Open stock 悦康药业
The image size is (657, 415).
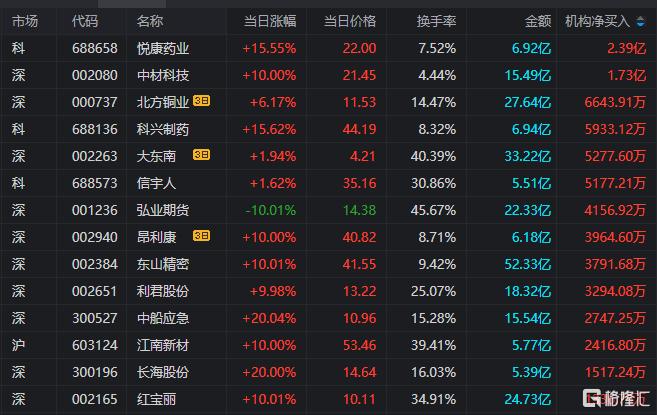tap(163, 47)
